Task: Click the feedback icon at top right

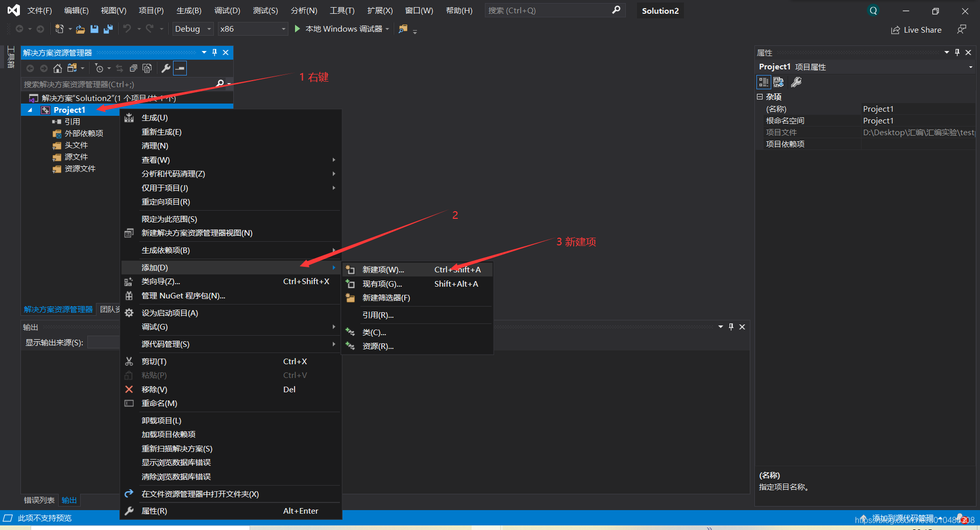Action: (x=962, y=30)
